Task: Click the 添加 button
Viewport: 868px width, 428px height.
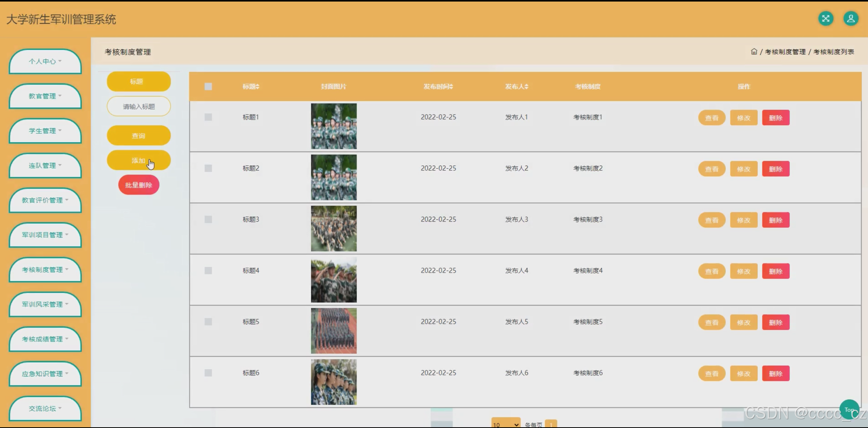Action: pyautogui.click(x=138, y=160)
